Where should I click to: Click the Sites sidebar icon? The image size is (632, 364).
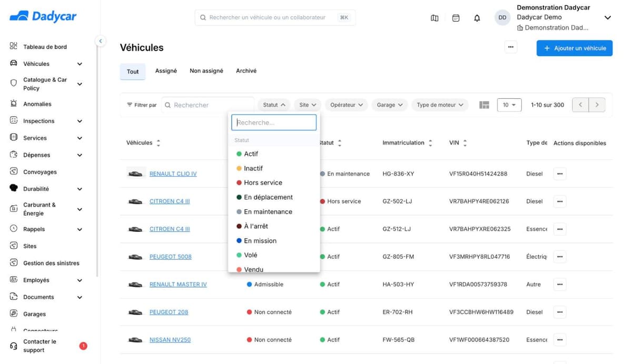click(x=14, y=246)
